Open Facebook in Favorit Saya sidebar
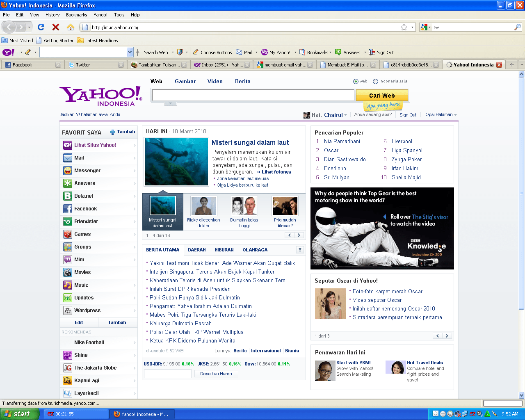Screen dimensions: 525x420 98,209
